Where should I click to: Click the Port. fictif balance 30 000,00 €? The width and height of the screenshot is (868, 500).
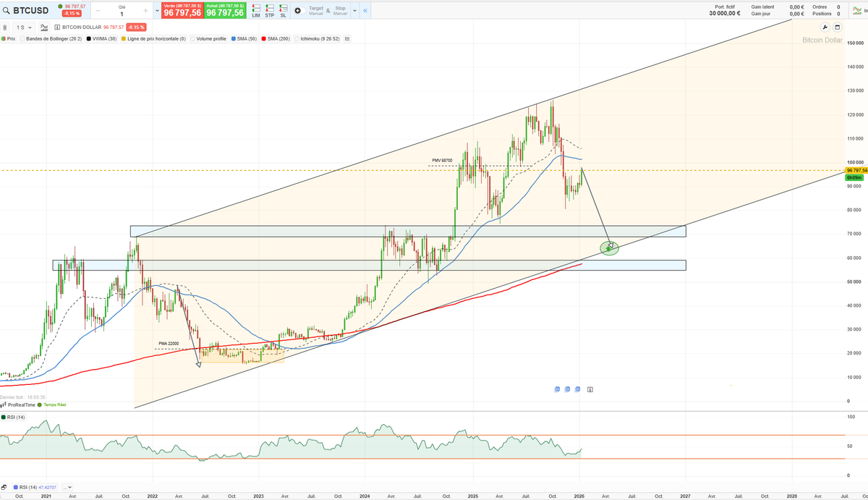pos(724,14)
